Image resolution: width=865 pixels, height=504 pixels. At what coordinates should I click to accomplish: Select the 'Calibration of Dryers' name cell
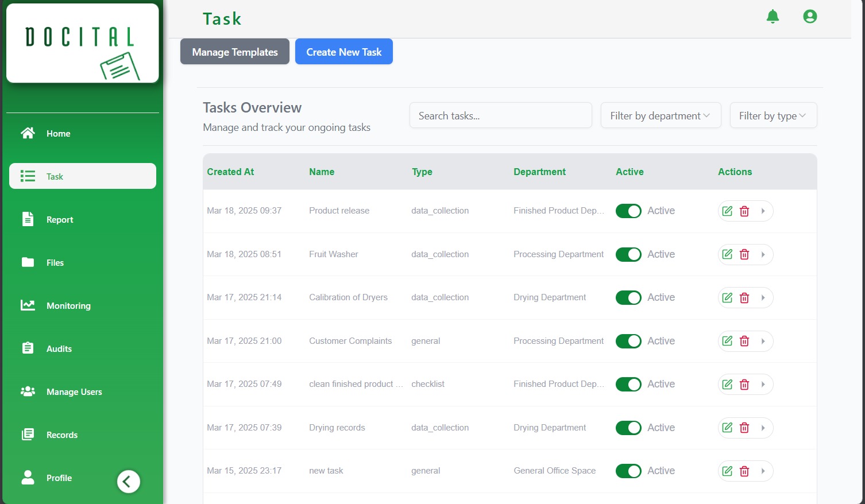[348, 297]
